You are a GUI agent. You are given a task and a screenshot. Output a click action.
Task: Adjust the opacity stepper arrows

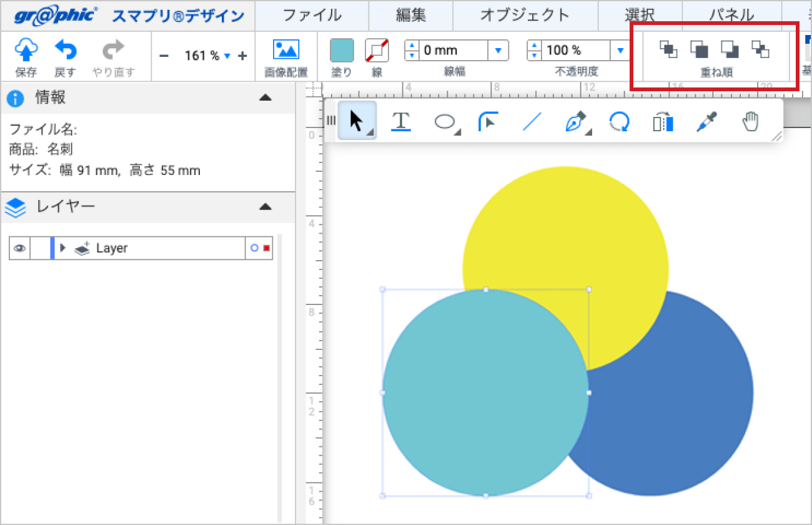pyautogui.click(x=535, y=51)
